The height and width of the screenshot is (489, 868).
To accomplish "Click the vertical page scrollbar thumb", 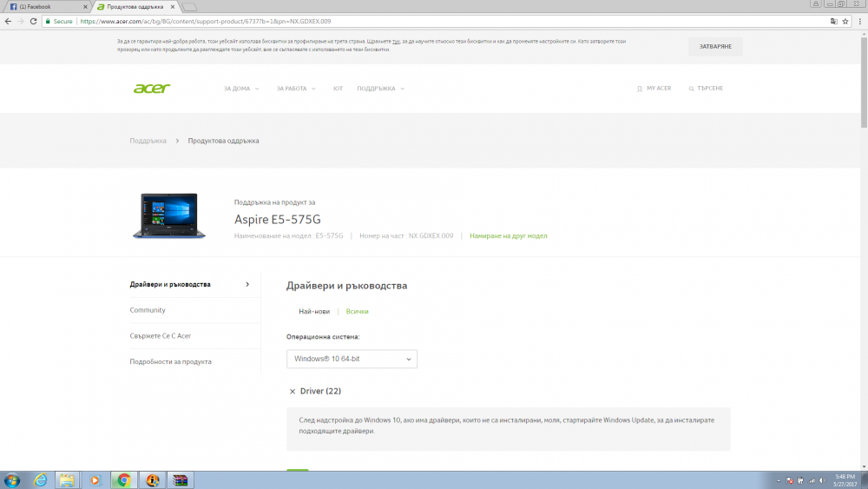I will coord(864,82).
